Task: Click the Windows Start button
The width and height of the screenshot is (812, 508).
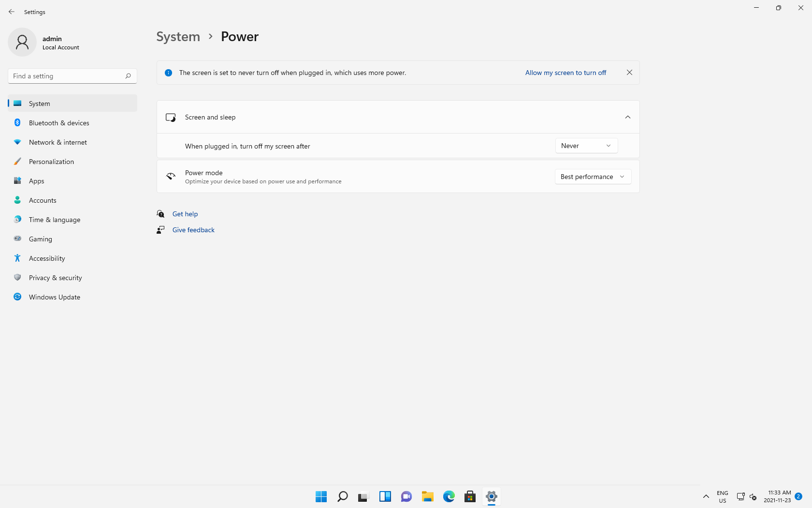Action: (321, 496)
